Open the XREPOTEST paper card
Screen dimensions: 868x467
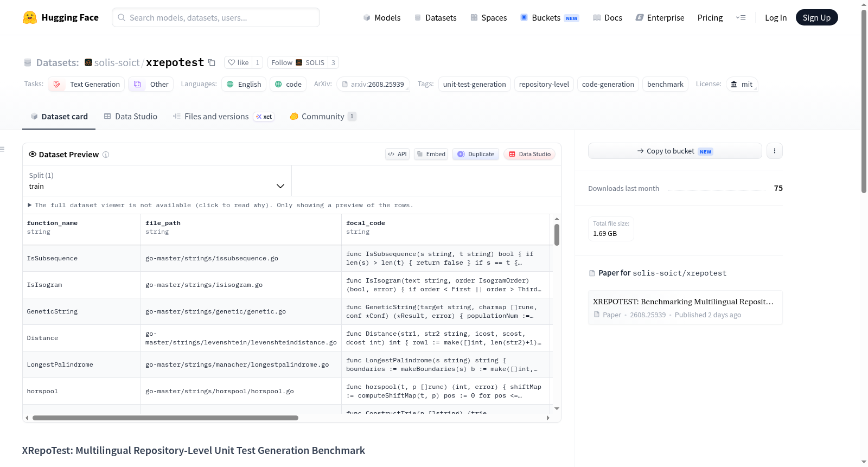pyautogui.click(x=685, y=308)
